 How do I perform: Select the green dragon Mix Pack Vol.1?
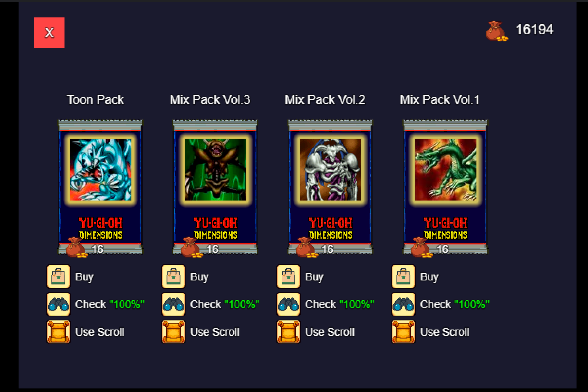click(x=445, y=187)
